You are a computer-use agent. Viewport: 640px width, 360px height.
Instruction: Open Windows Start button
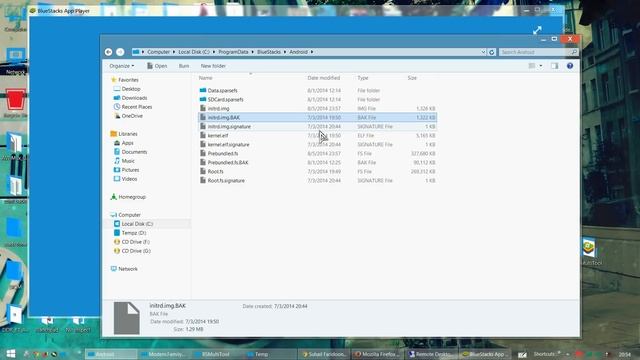click(11, 353)
